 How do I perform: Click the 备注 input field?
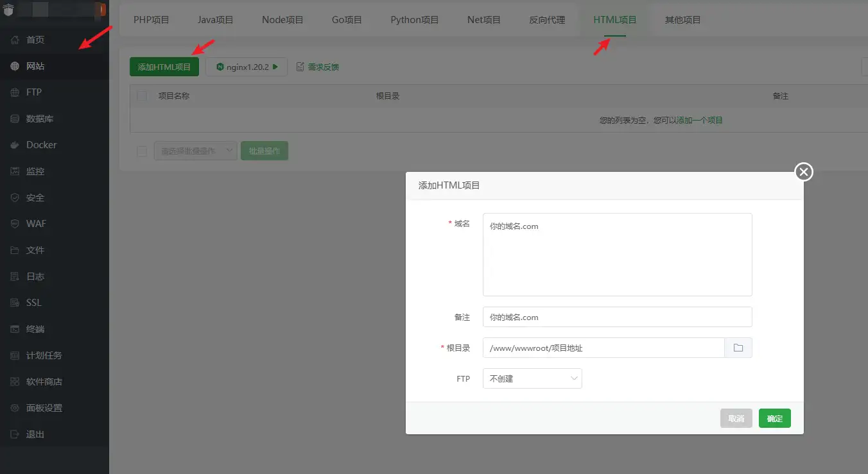pyautogui.click(x=618, y=317)
